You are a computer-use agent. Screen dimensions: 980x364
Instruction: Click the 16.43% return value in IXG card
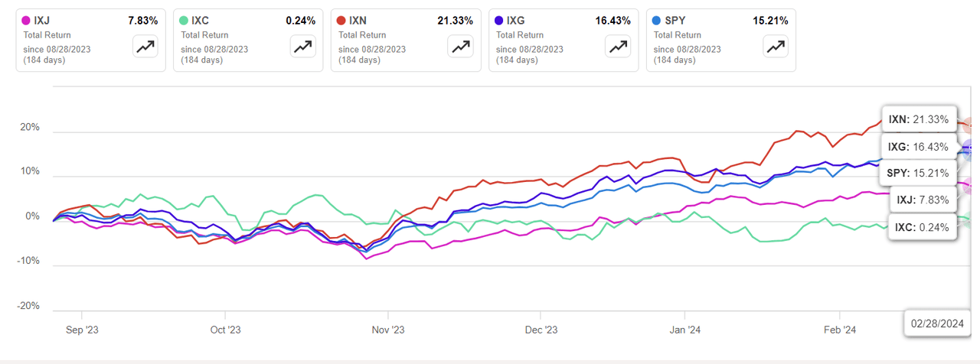point(612,21)
